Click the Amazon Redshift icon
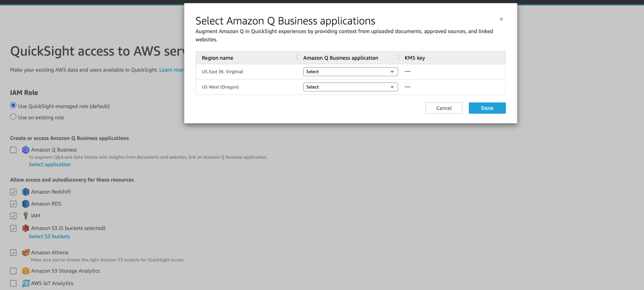The height and width of the screenshot is (290, 644). click(x=26, y=192)
